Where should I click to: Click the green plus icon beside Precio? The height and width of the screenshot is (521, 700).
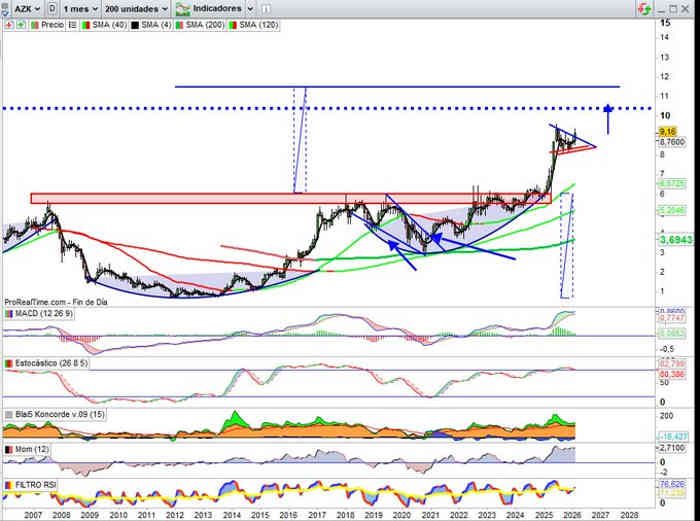(x=19, y=24)
